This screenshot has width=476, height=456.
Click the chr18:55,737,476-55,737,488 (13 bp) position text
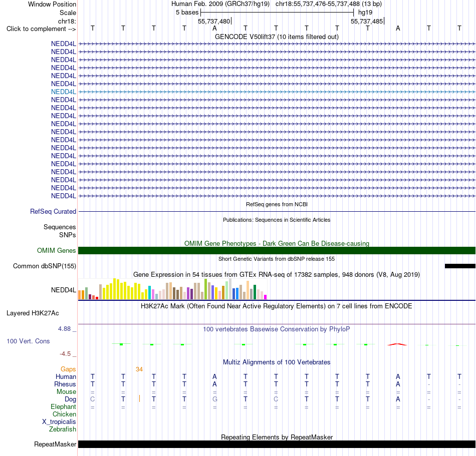329,4
